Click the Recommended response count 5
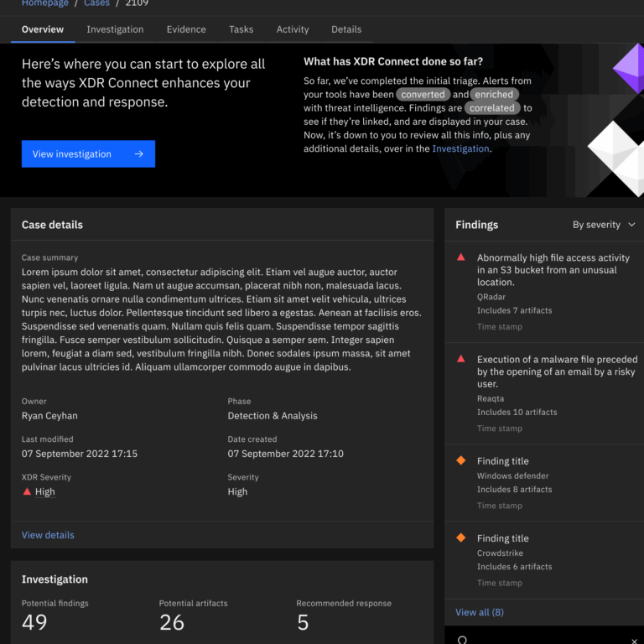This screenshot has width=644, height=644. [303, 622]
